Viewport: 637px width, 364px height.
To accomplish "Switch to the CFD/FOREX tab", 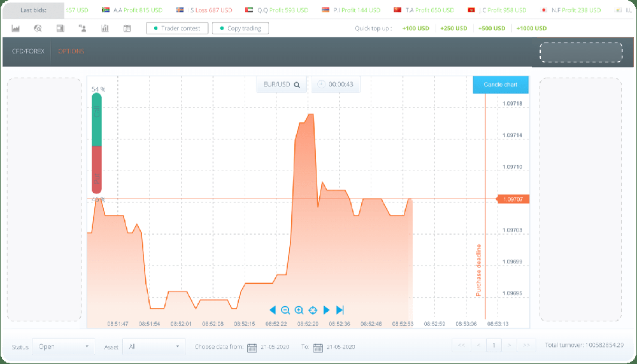I will (x=28, y=51).
